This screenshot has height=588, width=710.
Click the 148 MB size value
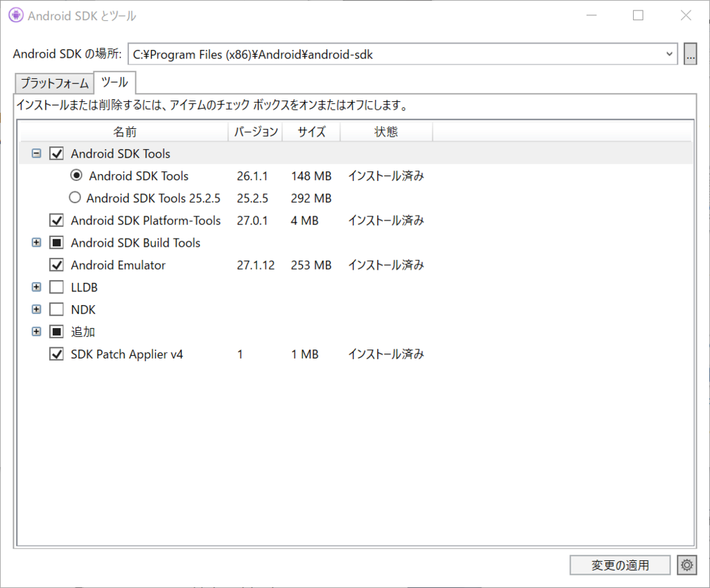[311, 175]
